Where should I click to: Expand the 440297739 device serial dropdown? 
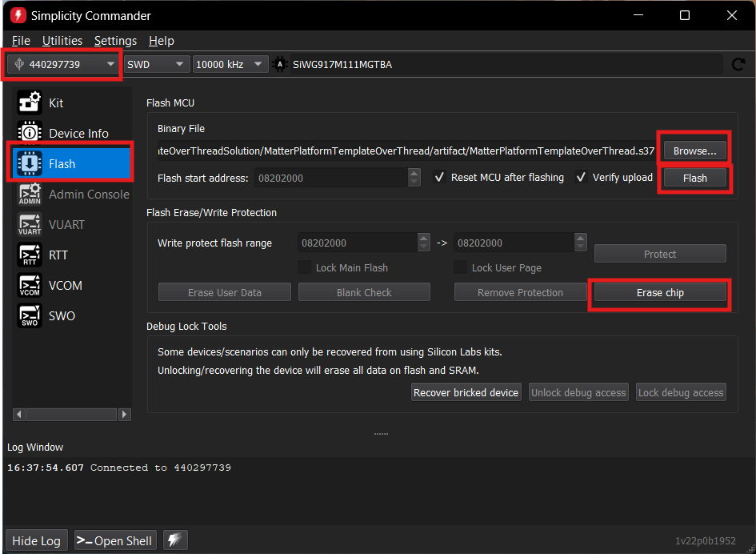[x=64, y=64]
